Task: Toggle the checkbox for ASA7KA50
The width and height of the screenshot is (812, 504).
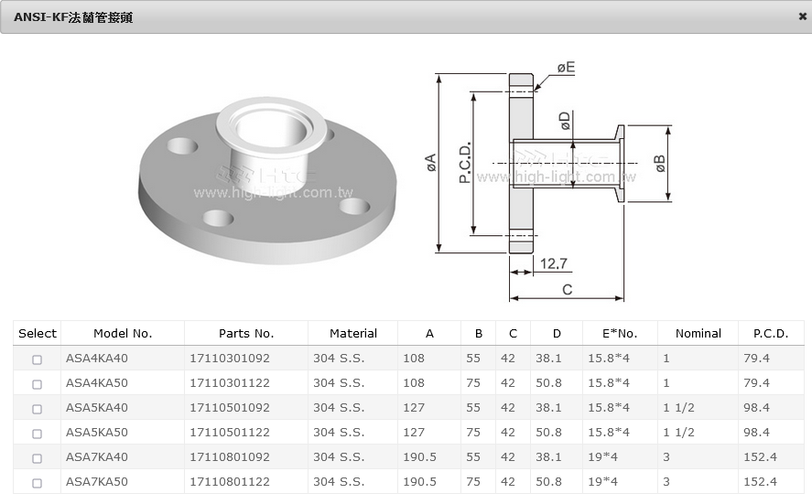Action: pos(38,483)
